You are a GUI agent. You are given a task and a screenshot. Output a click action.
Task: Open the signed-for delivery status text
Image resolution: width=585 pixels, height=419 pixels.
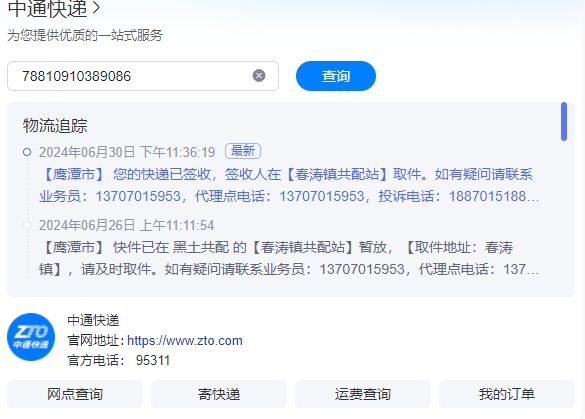tap(289, 185)
